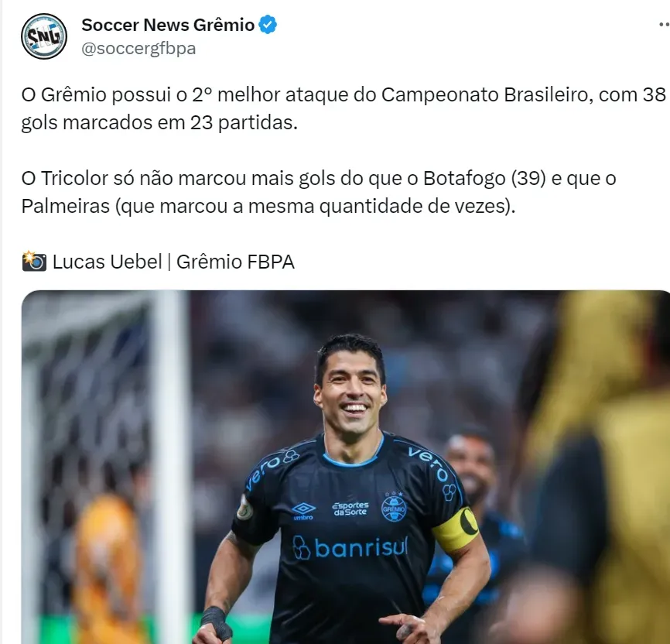This screenshot has width=670, height=644.
Task: Click the white goalpost in photo
Action: coord(171,466)
